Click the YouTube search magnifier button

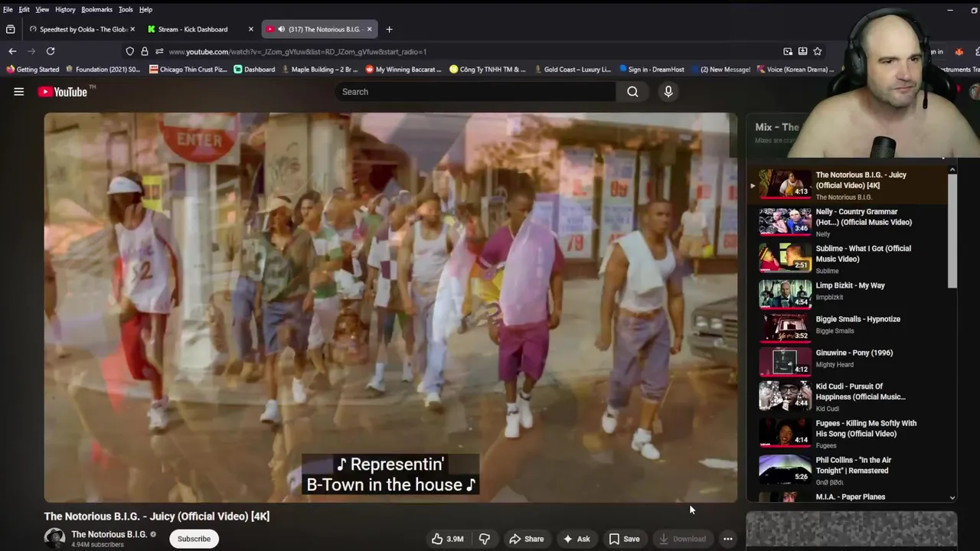632,92
